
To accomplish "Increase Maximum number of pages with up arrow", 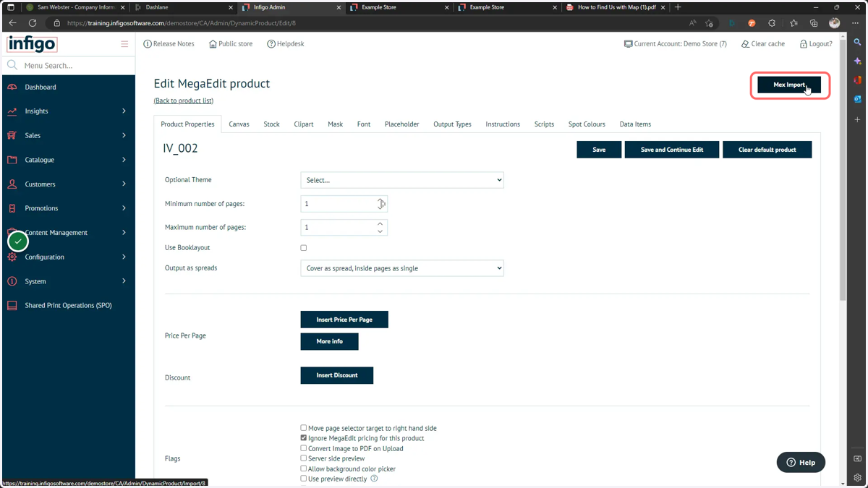I will click(x=380, y=223).
